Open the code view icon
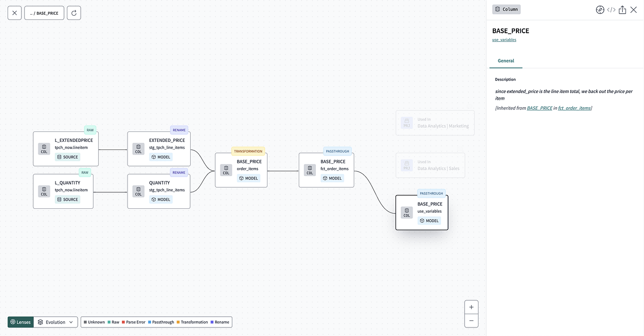 (x=611, y=9)
